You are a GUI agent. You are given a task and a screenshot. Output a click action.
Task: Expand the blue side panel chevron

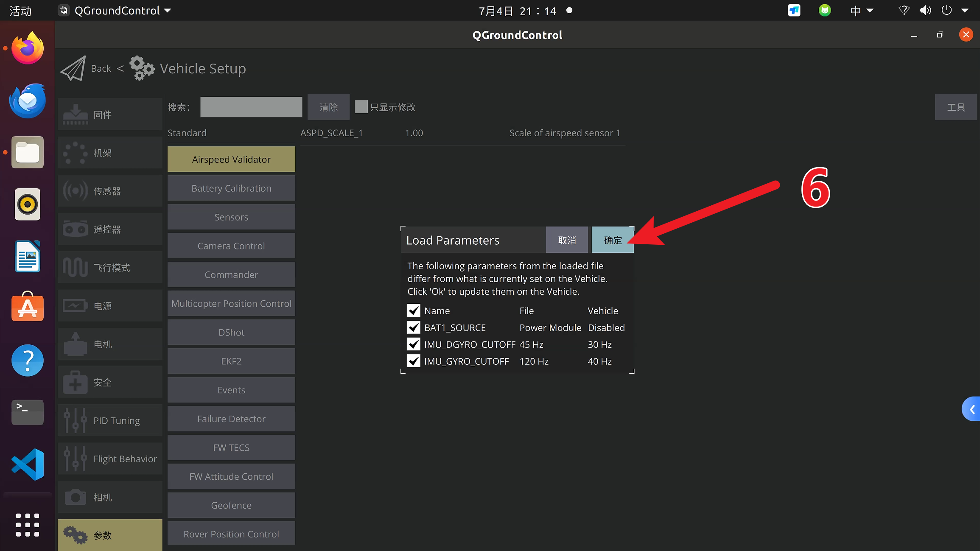click(971, 409)
